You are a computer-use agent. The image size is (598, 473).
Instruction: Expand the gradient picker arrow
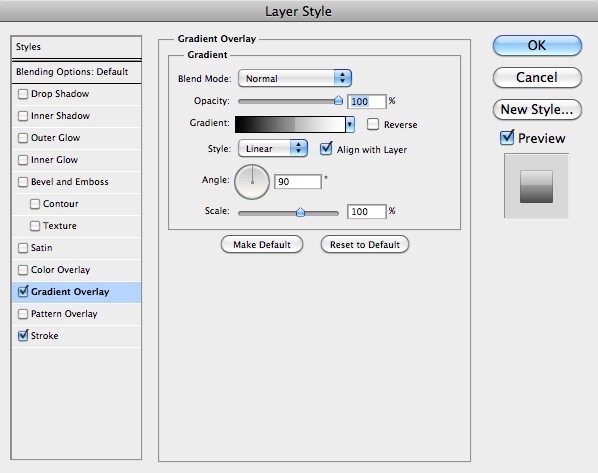350,124
